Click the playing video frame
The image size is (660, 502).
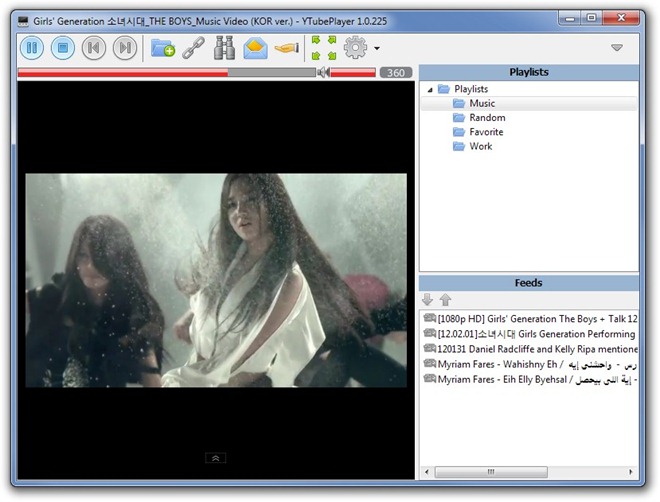[216, 280]
